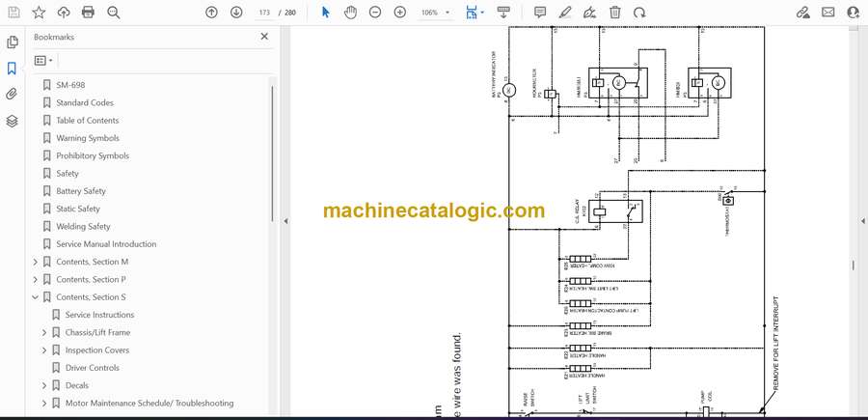The height and width of the screenshot is (420, 868).
Task: Expand the Chassis/Lift Frame bookmark
Action: pos(44,333)
